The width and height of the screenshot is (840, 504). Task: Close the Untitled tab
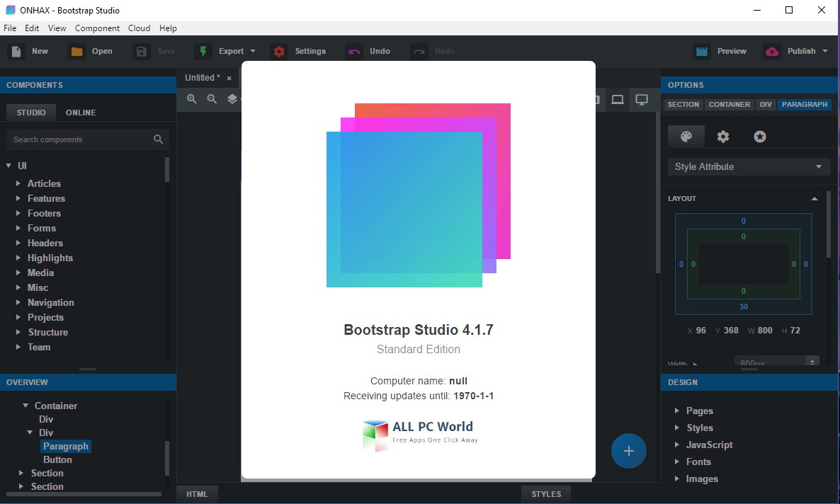pos(229,78)
